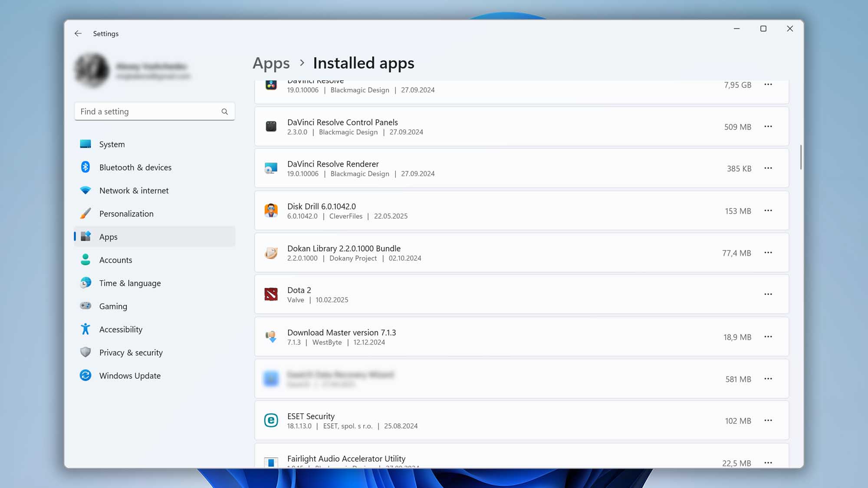The height and width of the screenshot is (488, 868).
Task: Select the Accounts section
Action: click(x=155, y=260)
